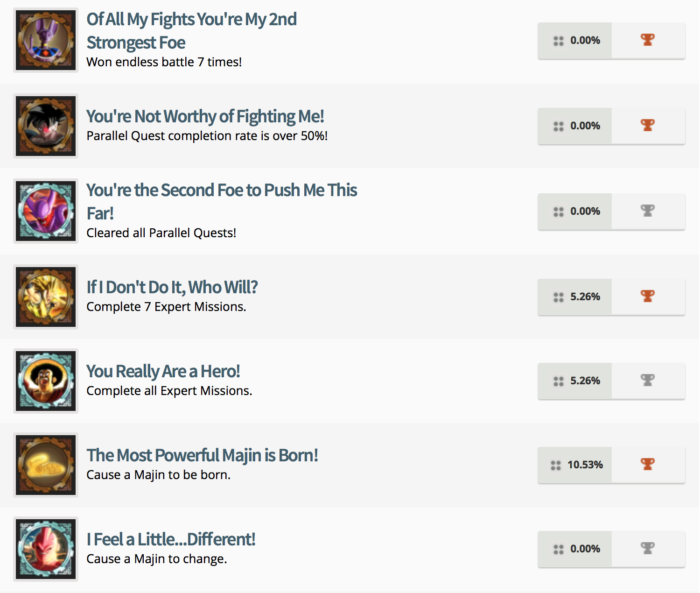Click the bronze trophy beside 'You're Not Worthy of Fighting Me!'
700x593 pixels.
coord(648,125)
